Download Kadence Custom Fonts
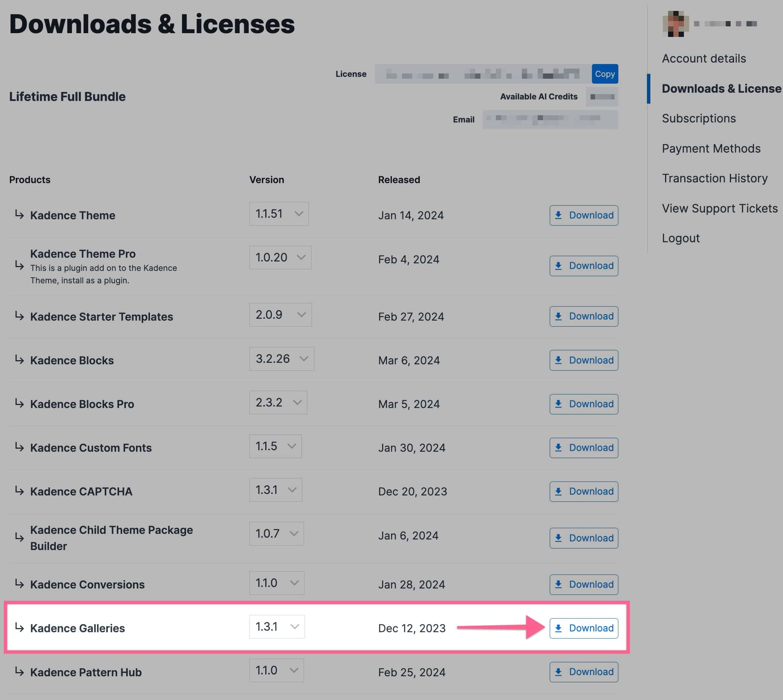The image size is (783, 700). 584,448
